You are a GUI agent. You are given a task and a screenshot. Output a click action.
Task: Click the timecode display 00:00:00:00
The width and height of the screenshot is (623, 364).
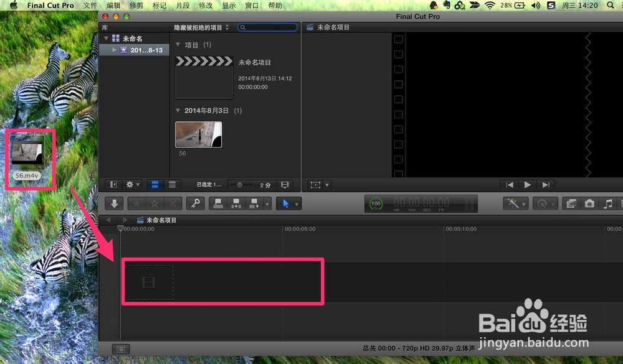pos(422,202)
